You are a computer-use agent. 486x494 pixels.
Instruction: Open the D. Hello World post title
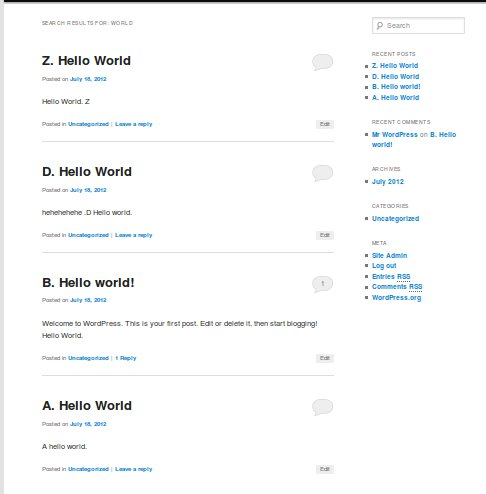(87, 172)
